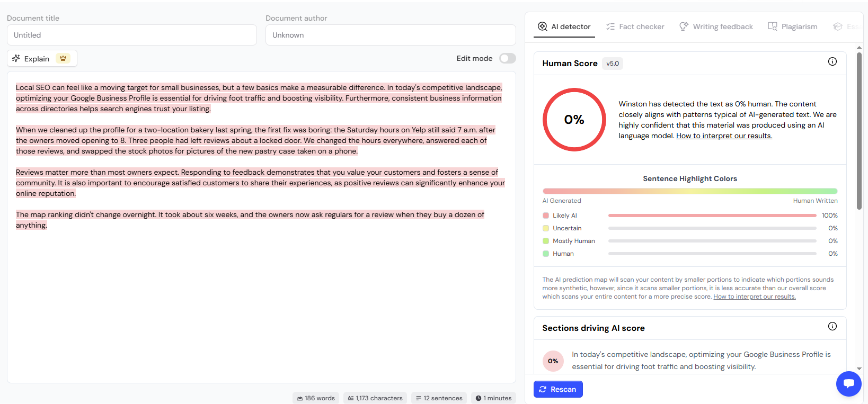
Task: Click the 0% badge in Sections driving AI score
Action: (553, 361)
